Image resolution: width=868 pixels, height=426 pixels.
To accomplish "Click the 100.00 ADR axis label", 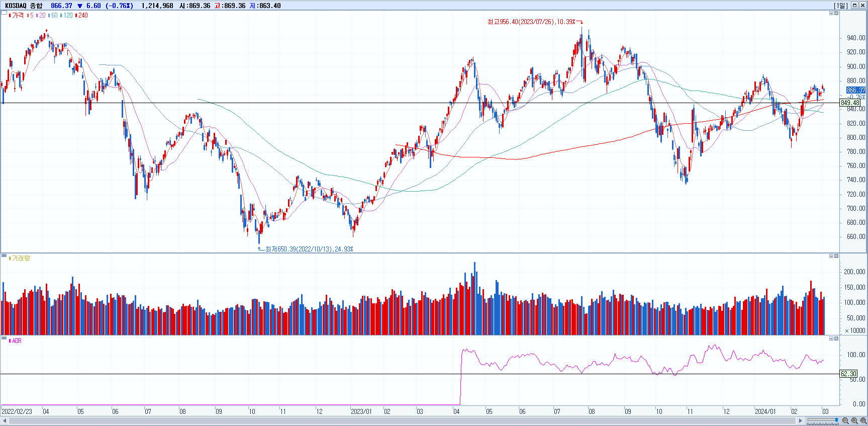I will pos(856,355).
